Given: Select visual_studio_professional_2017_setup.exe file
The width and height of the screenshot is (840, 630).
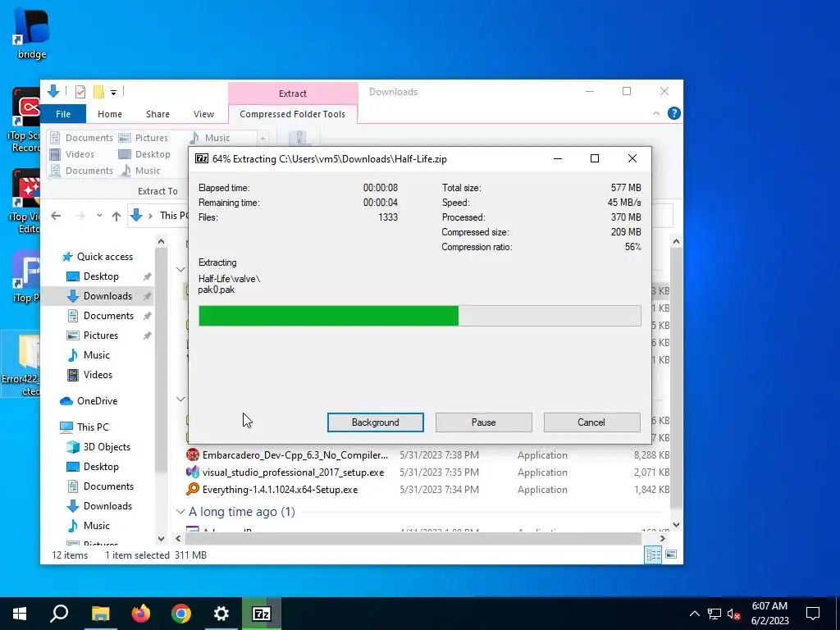Looking at the screenshot, I should point(293,472).
